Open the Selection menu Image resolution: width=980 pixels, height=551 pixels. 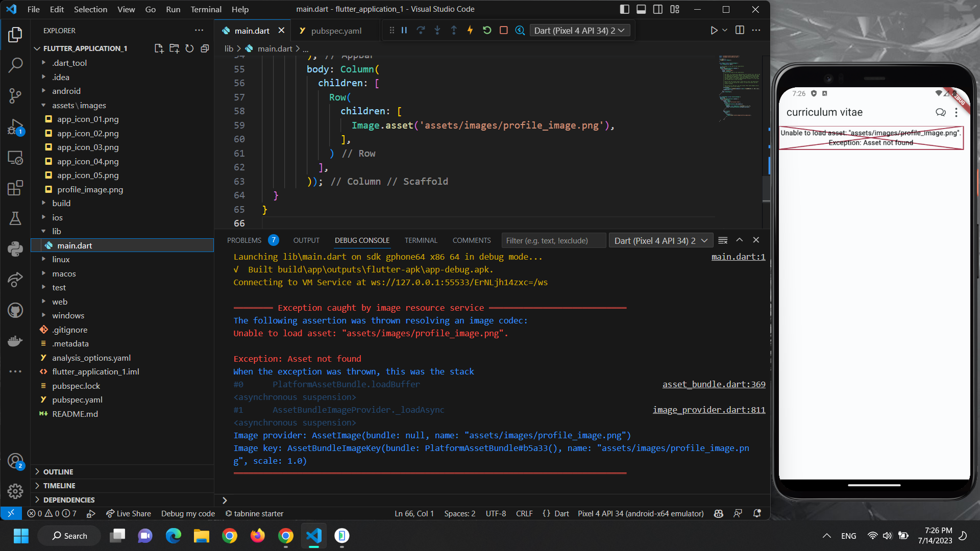[90, 9]
